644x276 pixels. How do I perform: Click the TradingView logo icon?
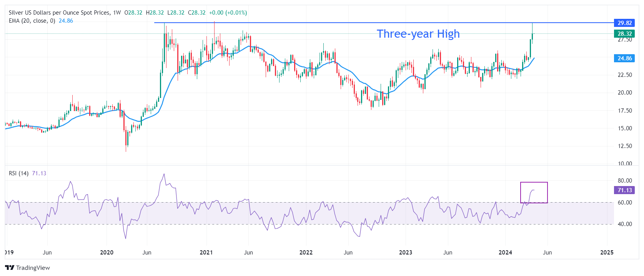point(10,268)
